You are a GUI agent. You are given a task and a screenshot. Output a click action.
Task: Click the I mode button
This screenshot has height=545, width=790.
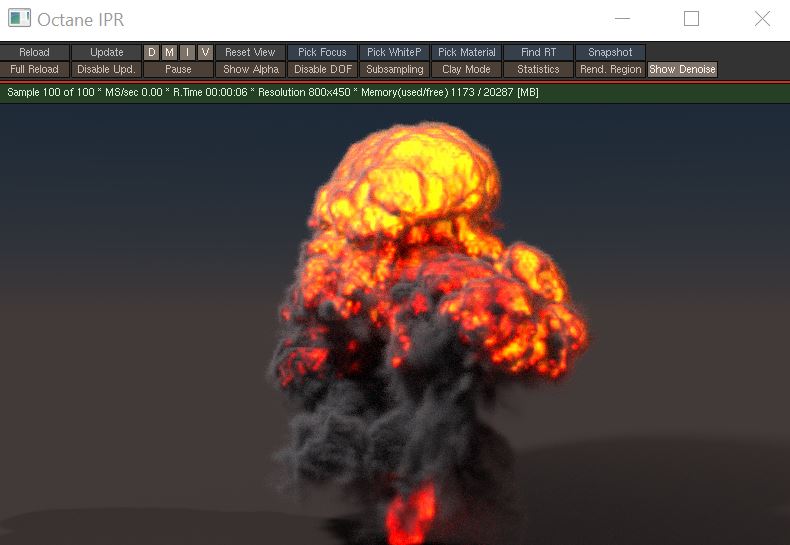[187, 52]
